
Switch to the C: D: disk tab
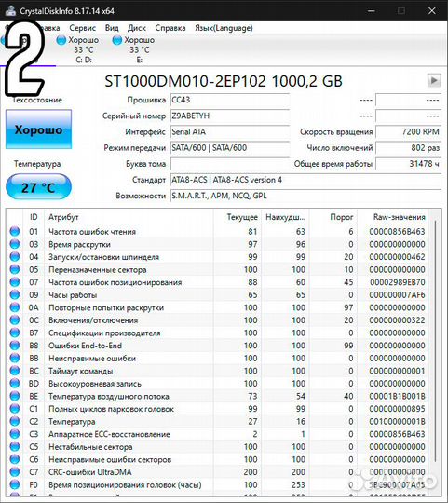pos(78,49)
